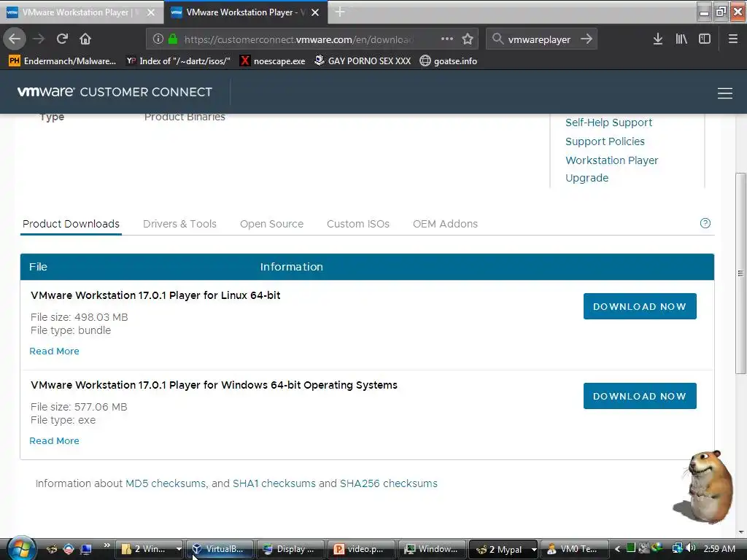The width and height of the screenshot is (747, 560).
Task: Open the Customer Connect site hamburger menu
Action: point(724,93)
